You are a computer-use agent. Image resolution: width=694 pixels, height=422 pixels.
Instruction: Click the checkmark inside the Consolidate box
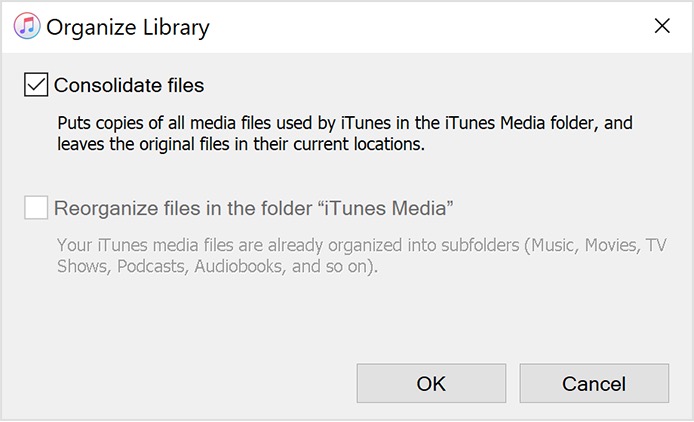36,85
